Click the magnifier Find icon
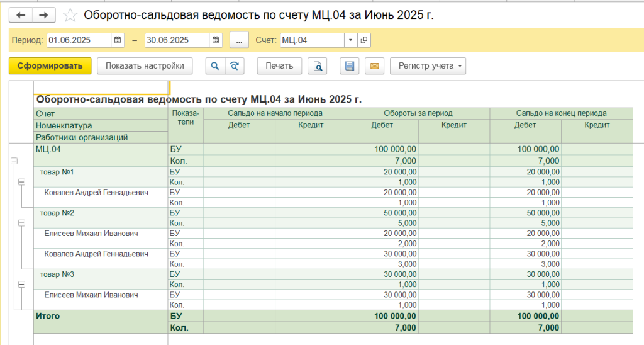Screen dimensions: 644x345 [215, 65]
